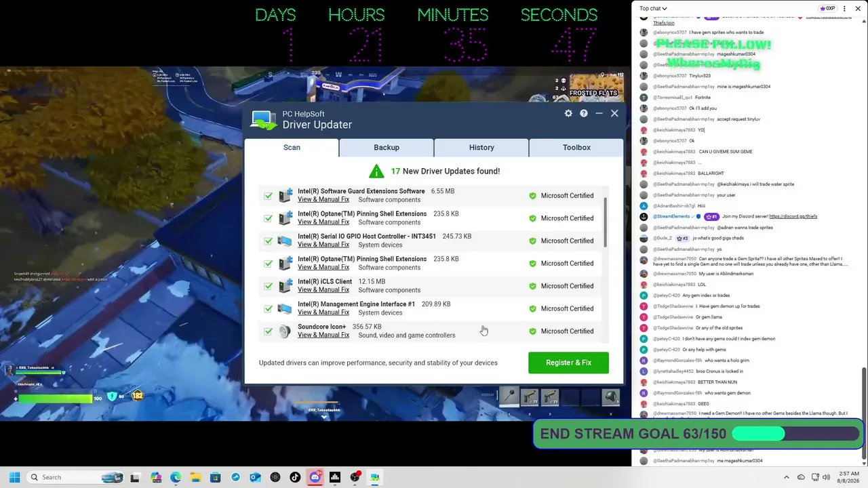
Task: Click the Driver Updater taskbar icon
Action: tap(374, 477)
